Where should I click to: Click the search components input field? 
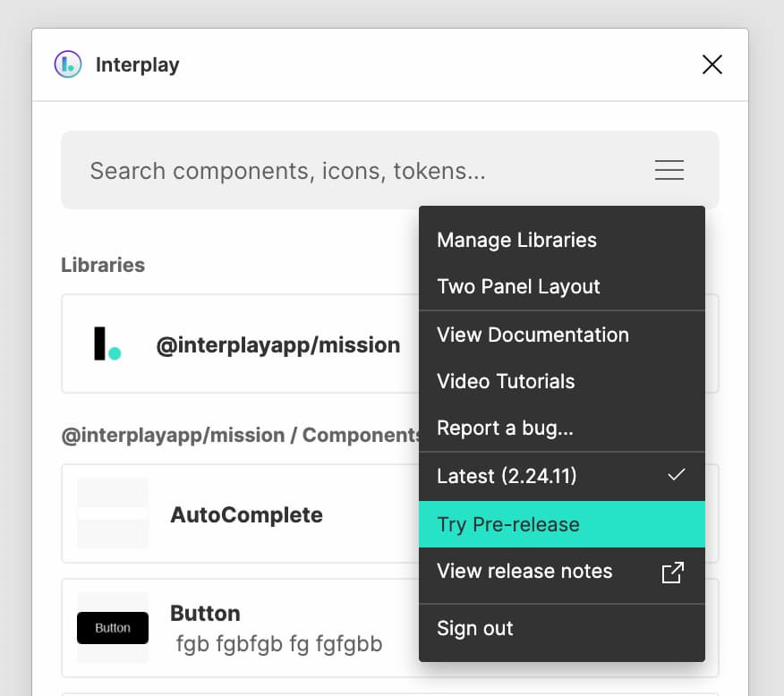click(x=390, y=170)
